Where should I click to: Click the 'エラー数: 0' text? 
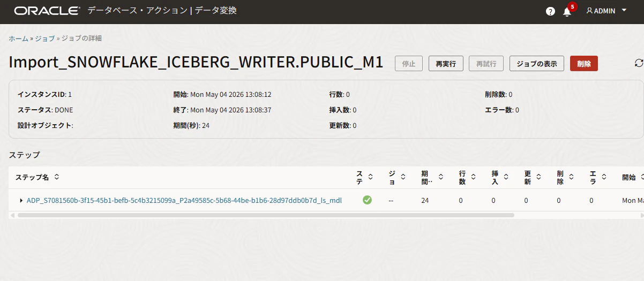click(501, 110)
